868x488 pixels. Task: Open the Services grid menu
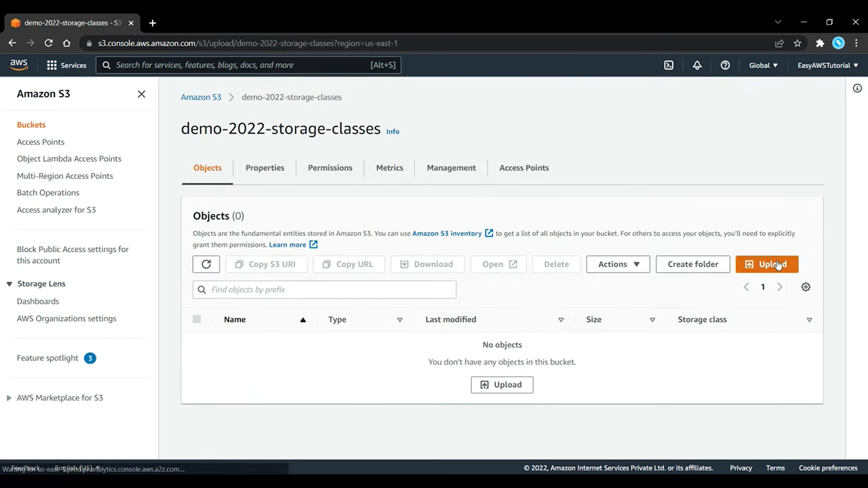click(x=67, y=65)
